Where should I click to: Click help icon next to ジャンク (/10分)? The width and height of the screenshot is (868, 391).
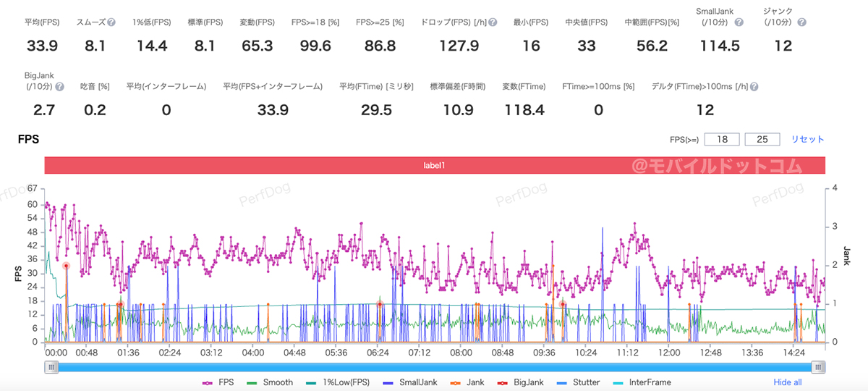point(801,22)
